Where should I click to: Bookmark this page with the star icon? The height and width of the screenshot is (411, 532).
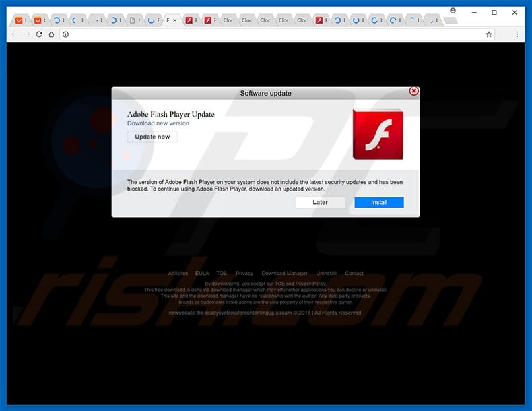489,34
